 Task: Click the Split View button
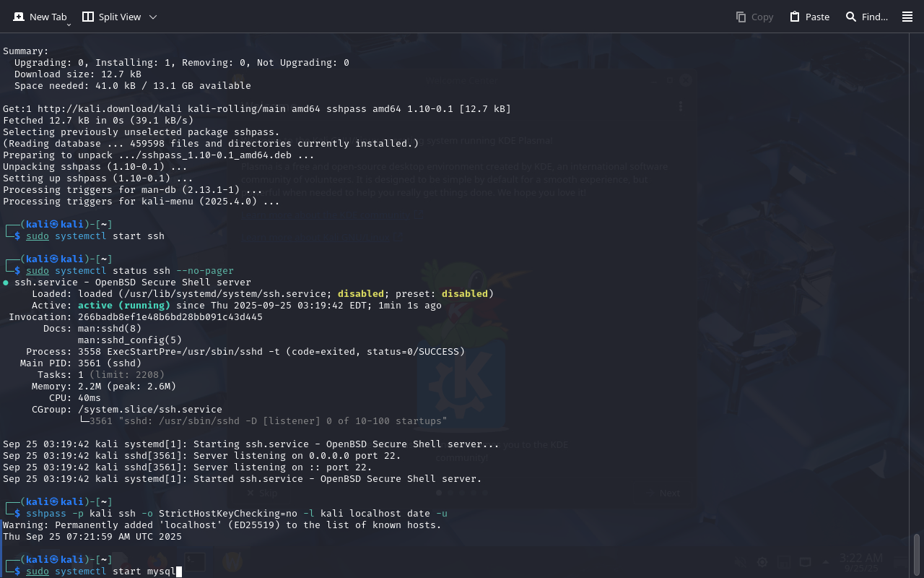pyautogui.click(x=111, y=17)
